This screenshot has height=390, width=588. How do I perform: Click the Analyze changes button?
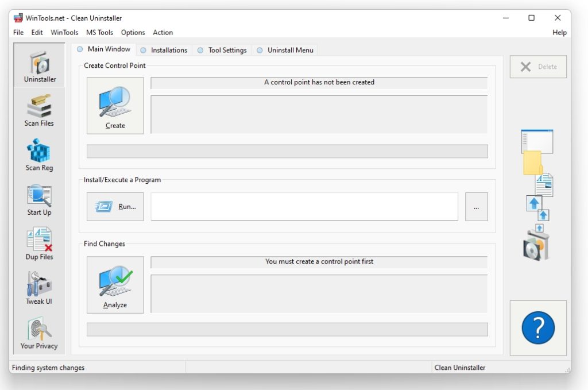point(115,285)
